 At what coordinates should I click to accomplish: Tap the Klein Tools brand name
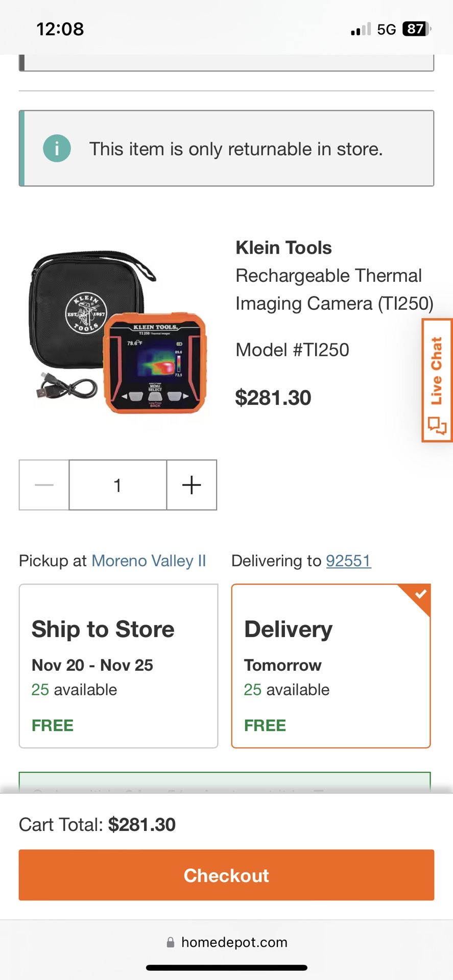(x=283, y=248)
